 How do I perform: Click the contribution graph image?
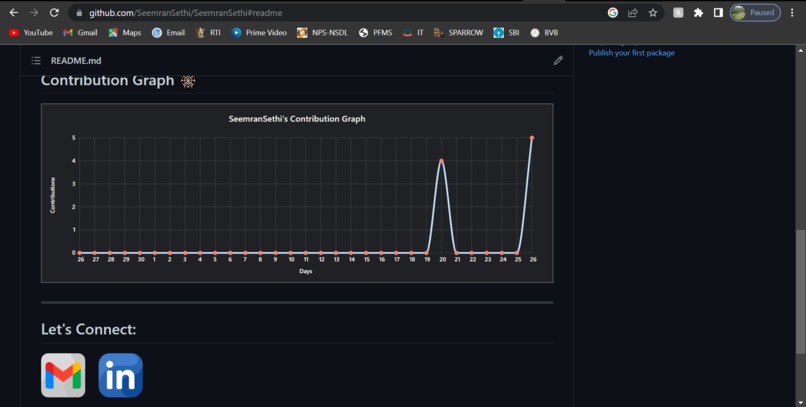coord(297,193)
